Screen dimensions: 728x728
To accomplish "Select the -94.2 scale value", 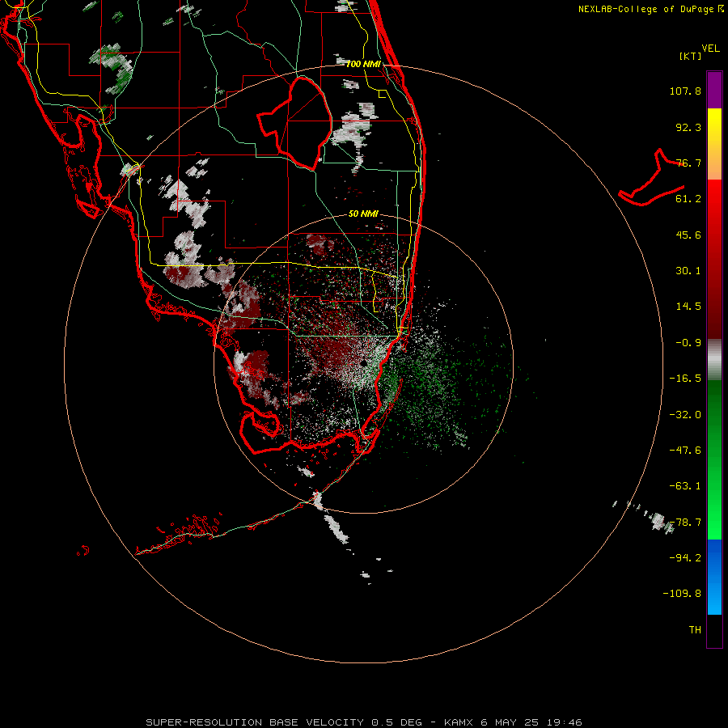I will [x=685, y=558].
